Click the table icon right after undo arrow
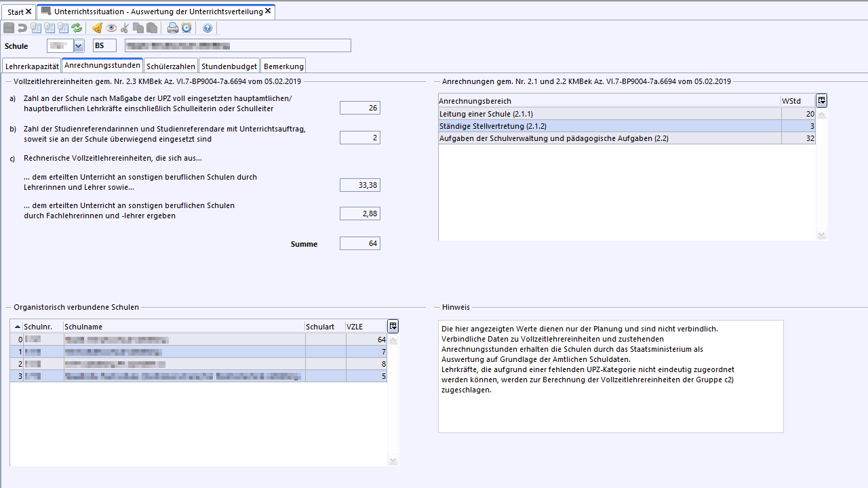The width and height of the screenshot is (868, 488). point(36,28)
